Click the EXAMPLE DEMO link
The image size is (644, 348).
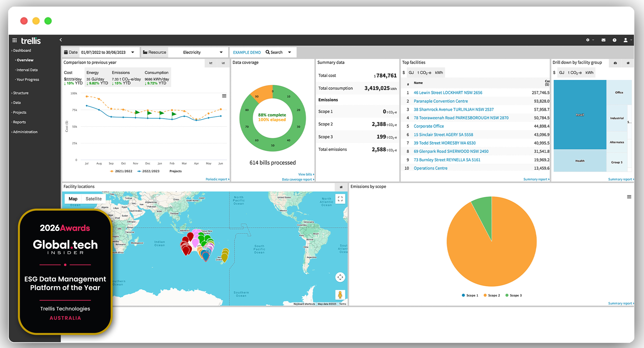pyautogui.click(x=247, y=52)
